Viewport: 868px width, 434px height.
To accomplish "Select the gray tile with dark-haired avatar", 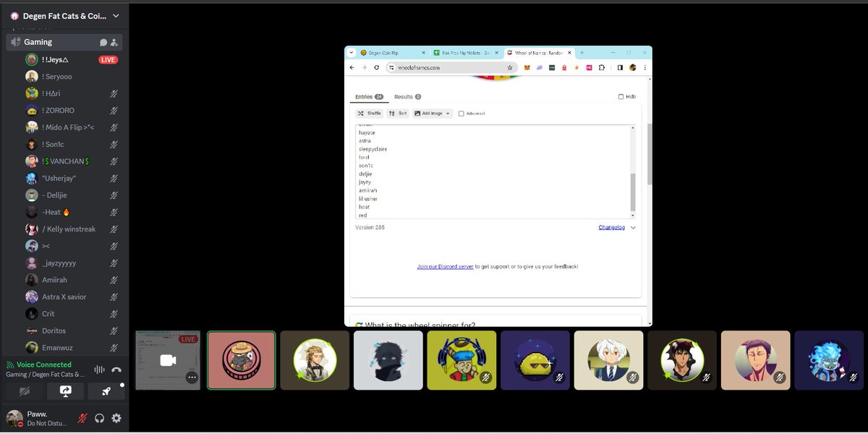I will 388,360.
